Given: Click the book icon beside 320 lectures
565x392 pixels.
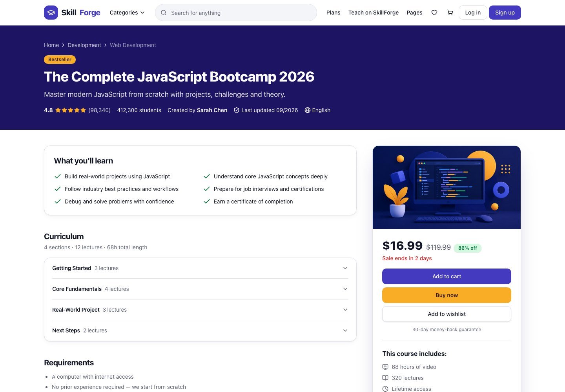Looking at the screenshot, I should click(x=385, y=378).
